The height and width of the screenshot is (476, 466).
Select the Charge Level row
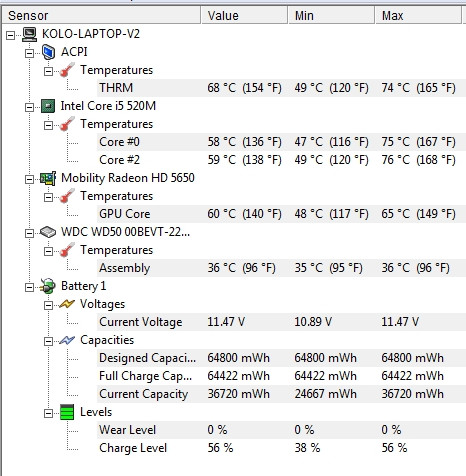281,448
